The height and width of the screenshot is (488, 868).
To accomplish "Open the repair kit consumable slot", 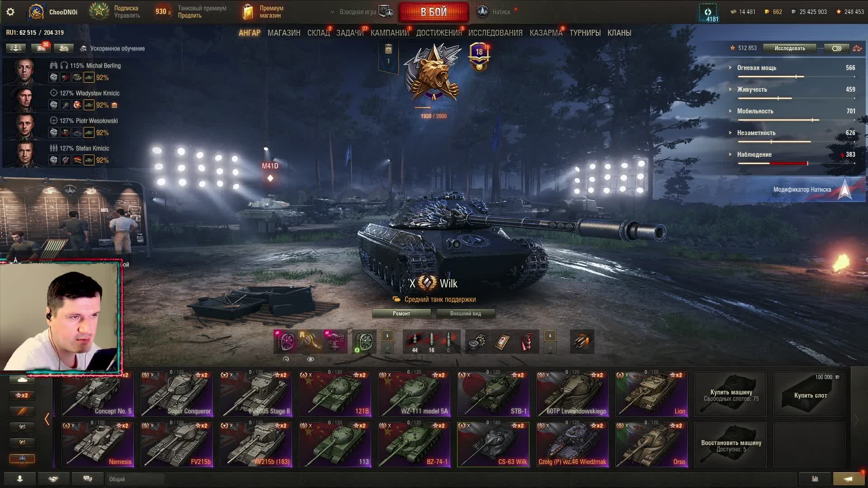I will click(477, 342).
